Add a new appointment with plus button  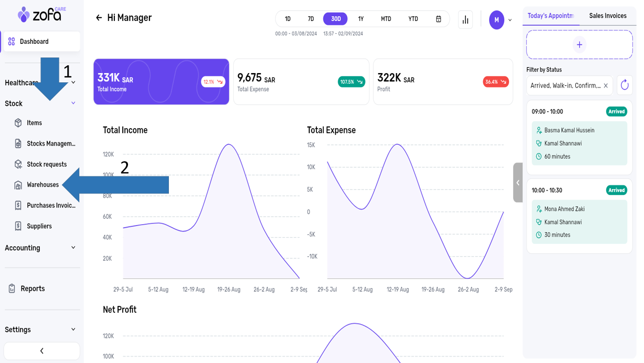pyautogui.click(x=579, y=45)
